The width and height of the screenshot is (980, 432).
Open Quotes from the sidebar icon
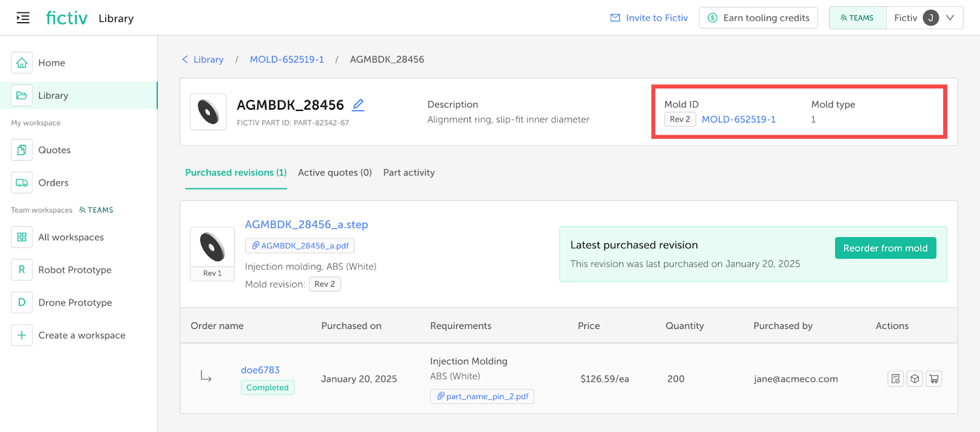[x=21, y=150]
